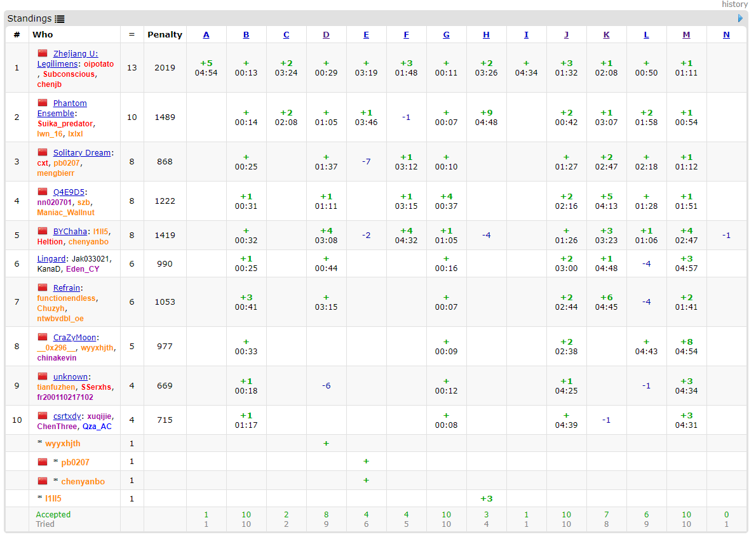Click the blue right arrow above the table
The height and width of the screenshot is (544, 756).
pos(740,18)
